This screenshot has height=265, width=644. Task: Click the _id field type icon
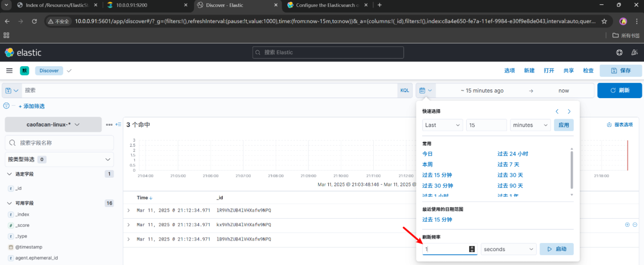point(11,189)
